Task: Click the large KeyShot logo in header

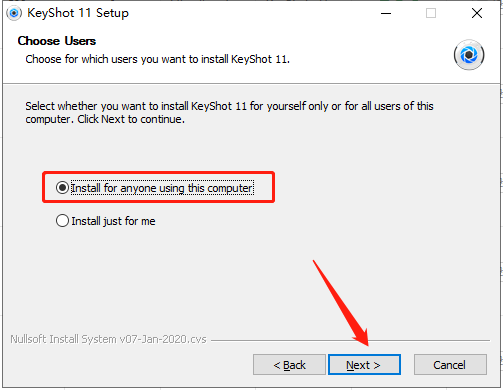Action: (x=469, y=55)
